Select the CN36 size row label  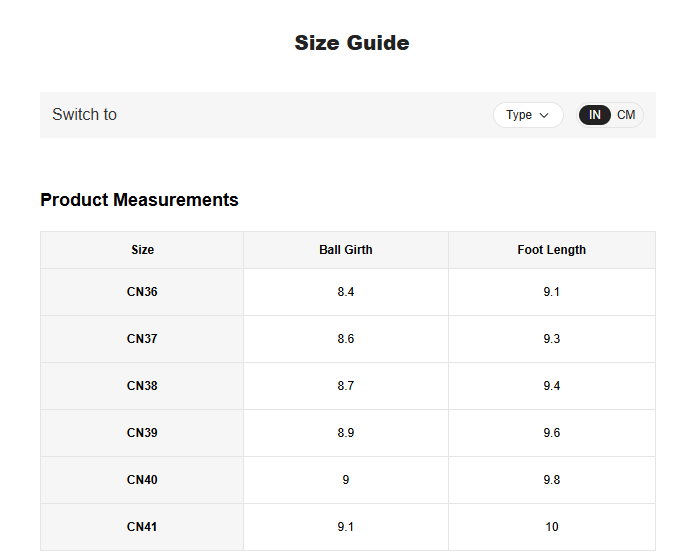pyautogui.click(x=142, y=292)
